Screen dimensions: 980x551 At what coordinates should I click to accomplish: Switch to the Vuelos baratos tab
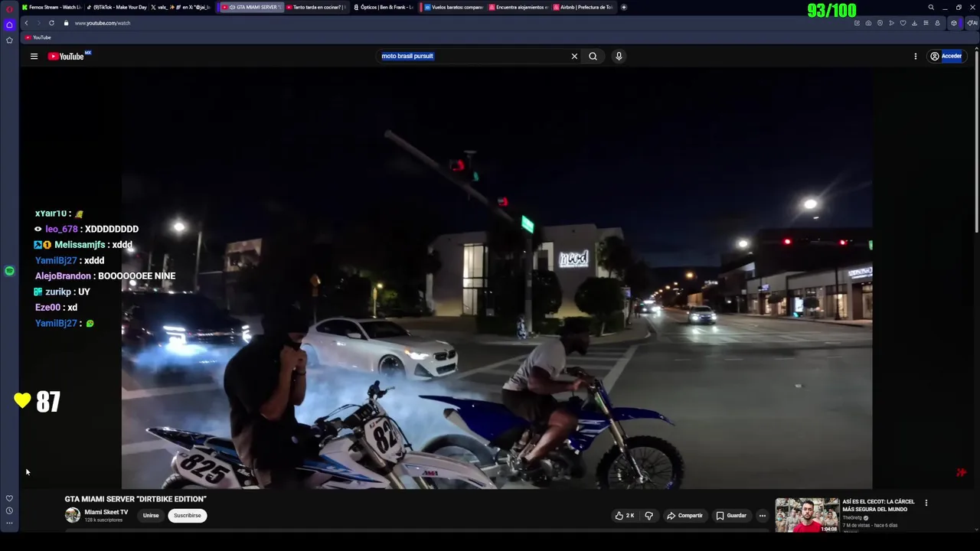(454, 7)
